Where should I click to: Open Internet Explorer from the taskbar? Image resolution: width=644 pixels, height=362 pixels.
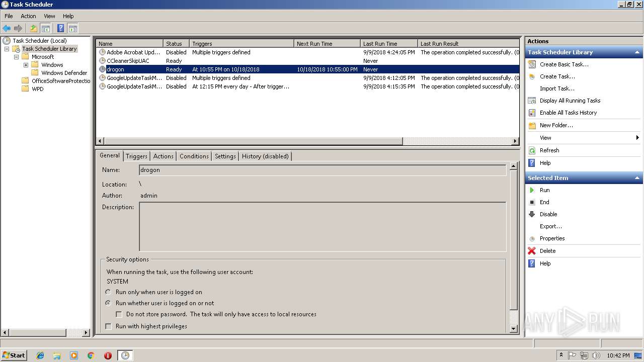click(40, 355)
